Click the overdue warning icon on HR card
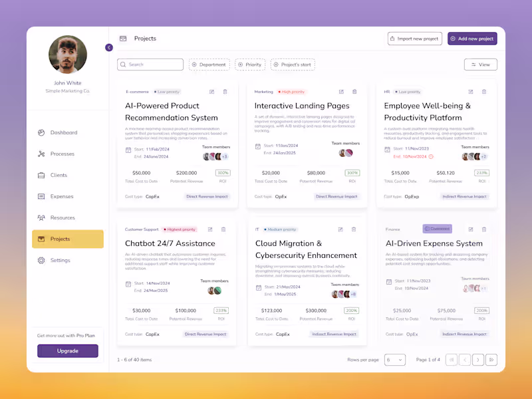Viewport: 532px width, 399px height. pyautogui.click(x=431, y=157)
